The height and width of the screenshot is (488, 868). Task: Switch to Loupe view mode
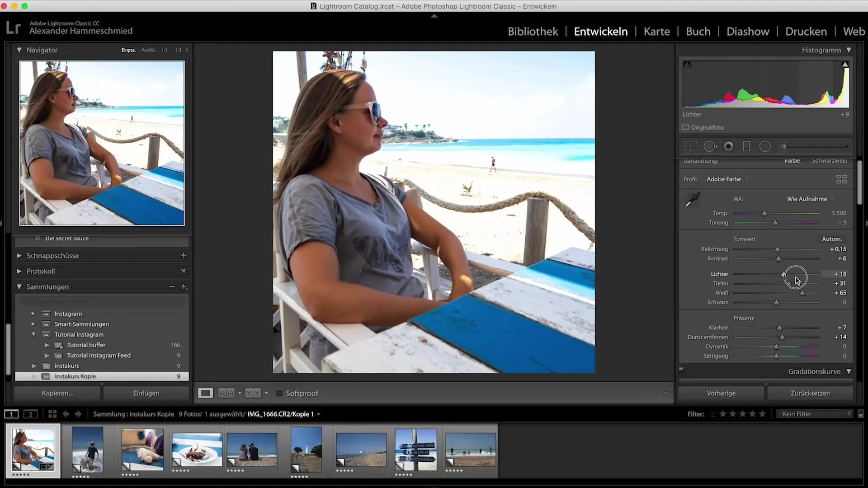point(206,393)
